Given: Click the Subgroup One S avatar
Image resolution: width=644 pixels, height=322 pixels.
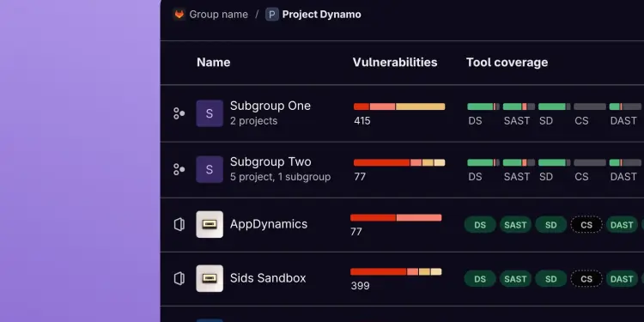Looking at the screenshot, I should click(x=210, y=113).
